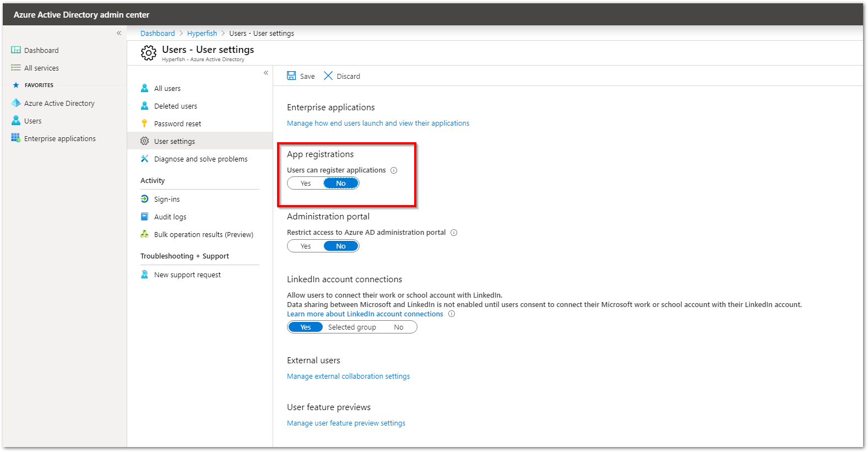The height and width of the screenshot is (452, 868).
Task: Click the Users person icon in favorites
Action: [x=16, y=121]
